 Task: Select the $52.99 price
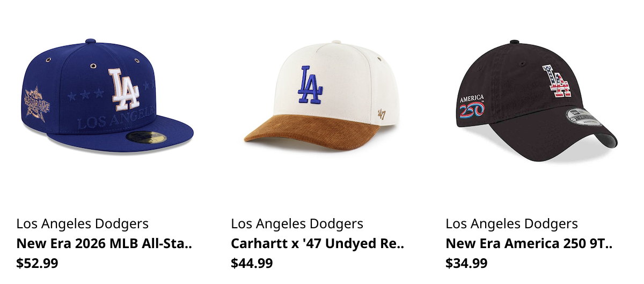tap(38, 263)
